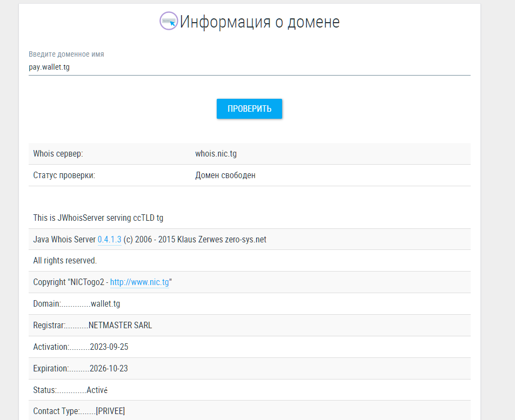Viewport: 515px width, 420px height.
Task: Click the Activation 2023-09-25 row
Action: [249, 347]
